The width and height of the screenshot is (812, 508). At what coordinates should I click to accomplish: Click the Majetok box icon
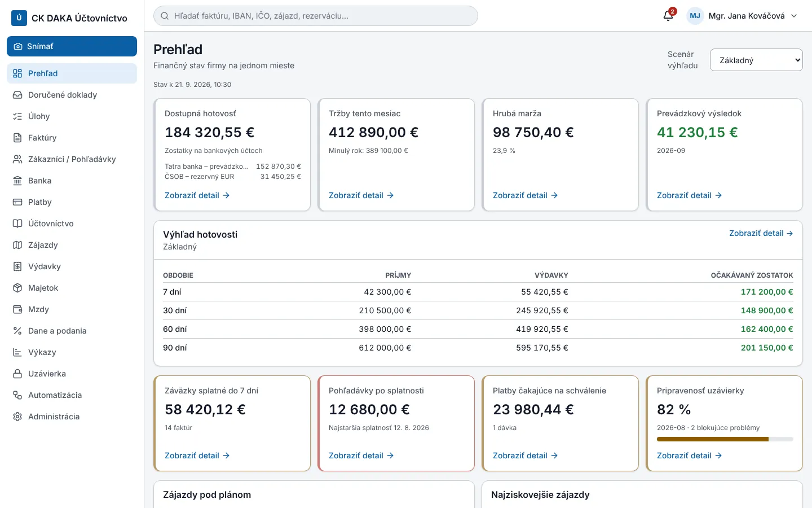(17, 288)
